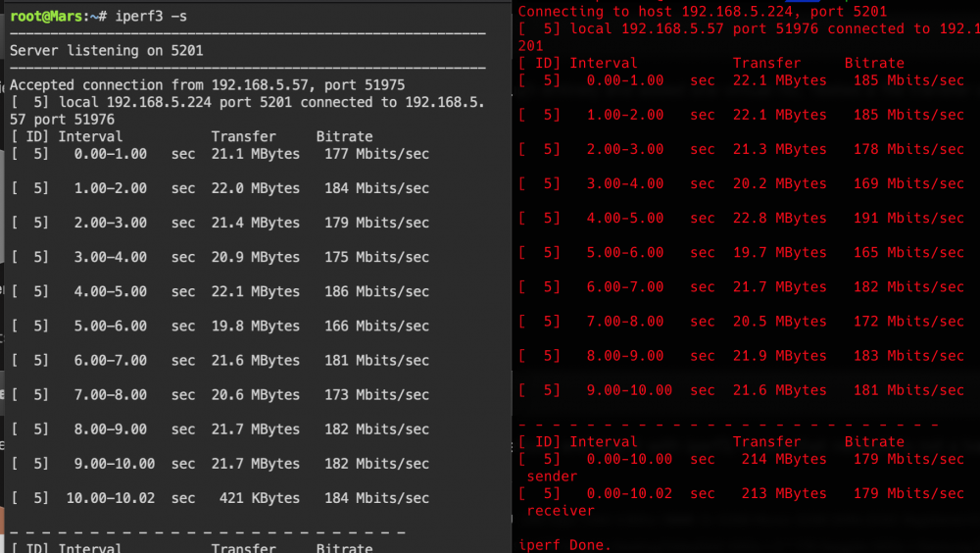Click '421 KBytes' in left terminal

point(260,498)
